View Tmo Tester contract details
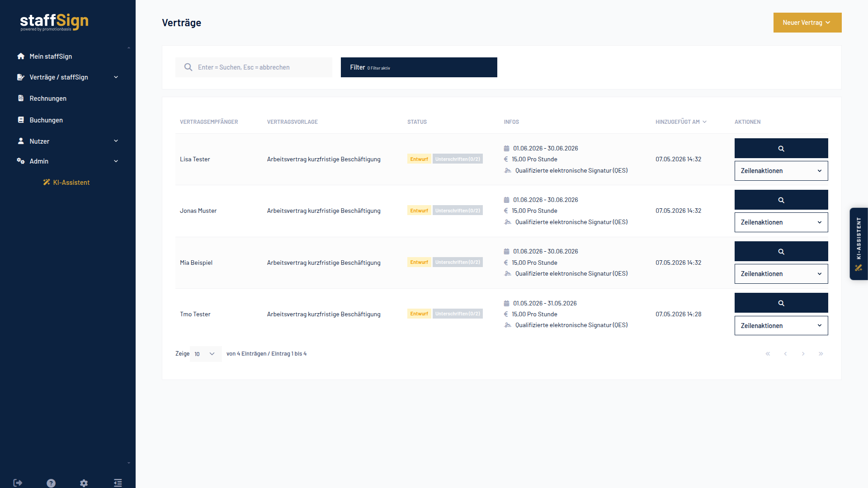The height and width of the screenshot is (488, 868). point(781,303)
